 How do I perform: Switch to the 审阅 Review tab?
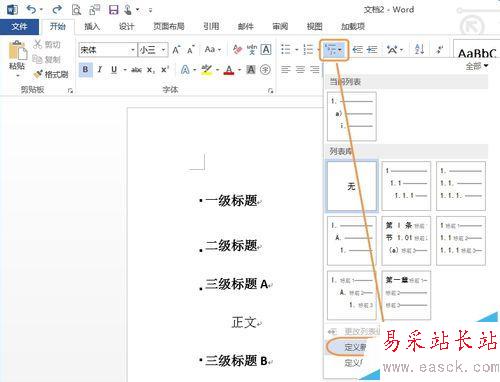point(280,26)
